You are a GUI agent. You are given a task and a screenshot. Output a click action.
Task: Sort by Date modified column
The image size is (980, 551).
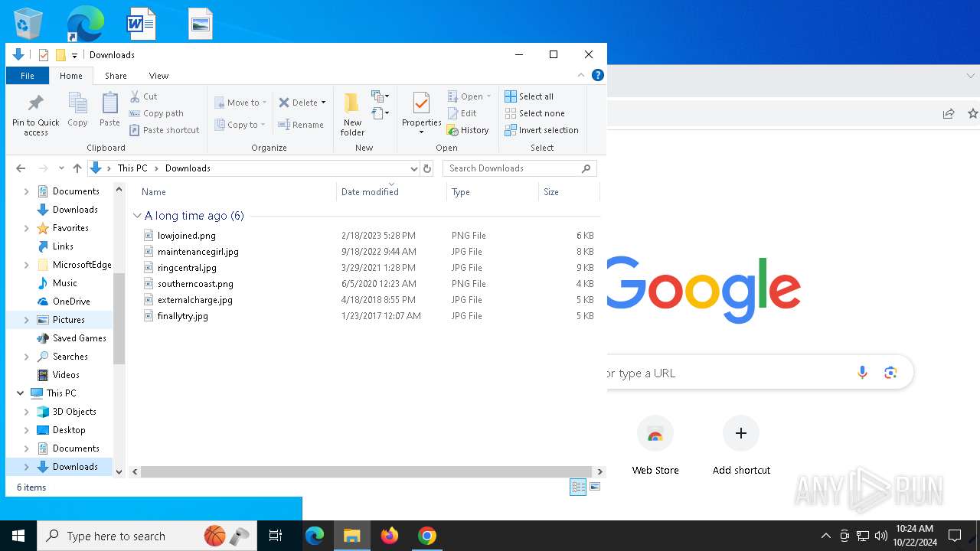(391, 192)
